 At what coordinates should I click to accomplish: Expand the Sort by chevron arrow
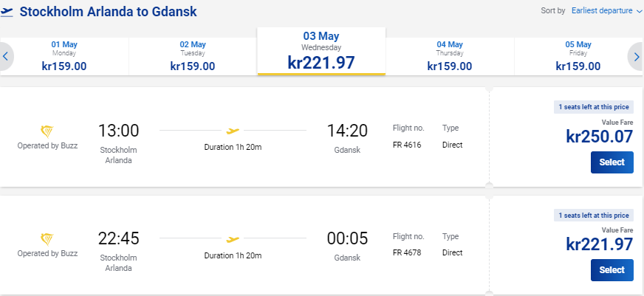(x=639, y=12)
